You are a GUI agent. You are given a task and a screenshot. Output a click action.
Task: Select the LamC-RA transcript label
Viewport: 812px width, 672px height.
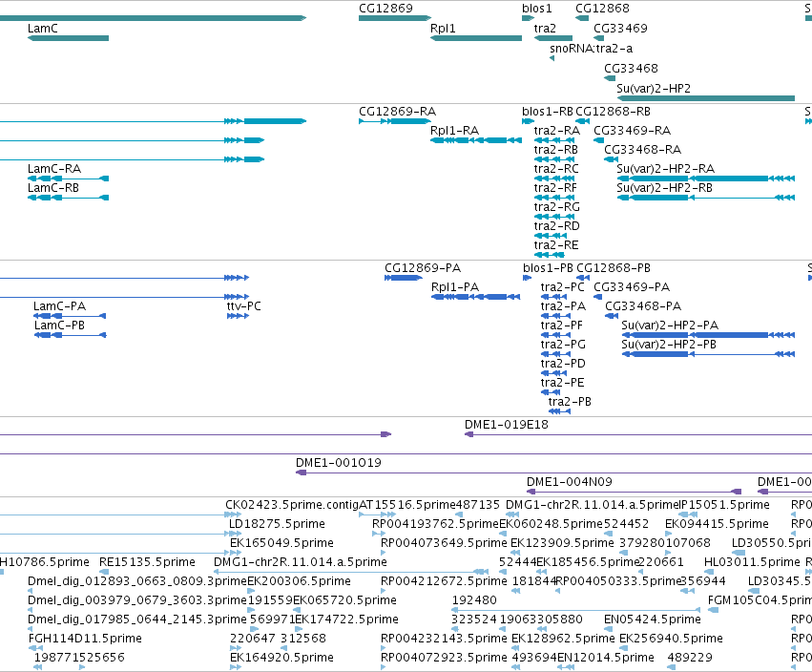54,169
